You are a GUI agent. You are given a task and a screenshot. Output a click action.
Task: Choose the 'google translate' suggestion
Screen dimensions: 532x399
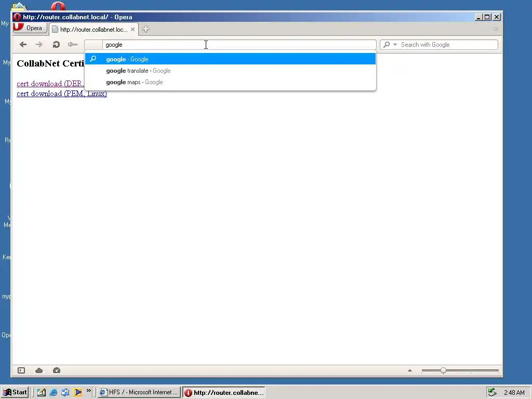230,71
